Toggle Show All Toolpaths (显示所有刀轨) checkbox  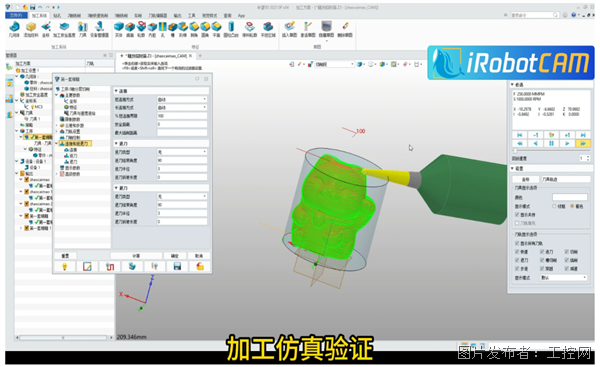(517, 243)
